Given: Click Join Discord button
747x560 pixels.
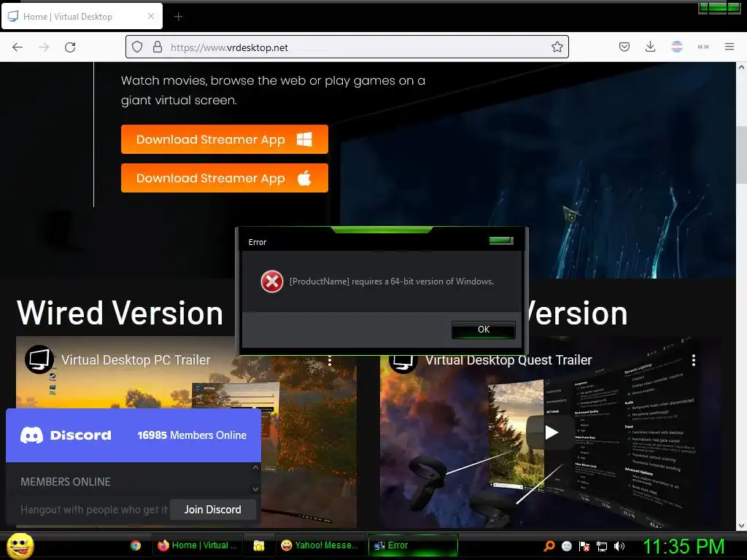Looking at the screenshot, I should 212,510.
